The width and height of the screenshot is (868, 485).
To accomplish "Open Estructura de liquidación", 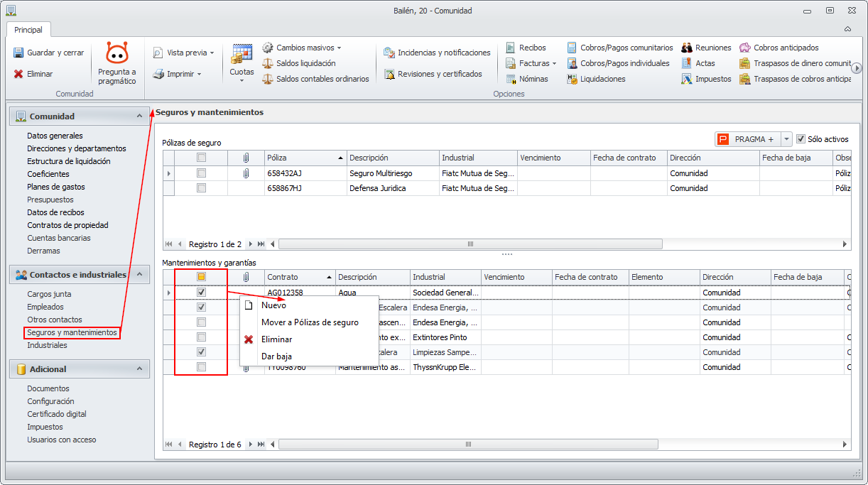I will pos(68,161).
